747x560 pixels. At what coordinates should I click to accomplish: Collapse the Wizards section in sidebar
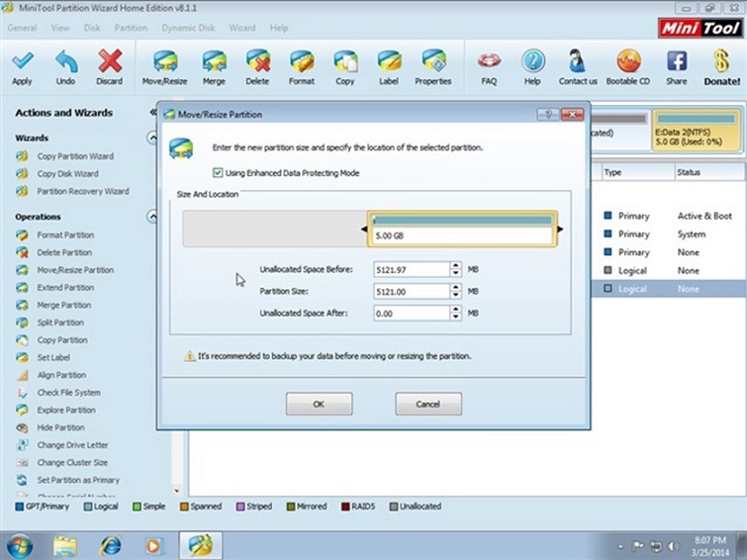[151, 138]
